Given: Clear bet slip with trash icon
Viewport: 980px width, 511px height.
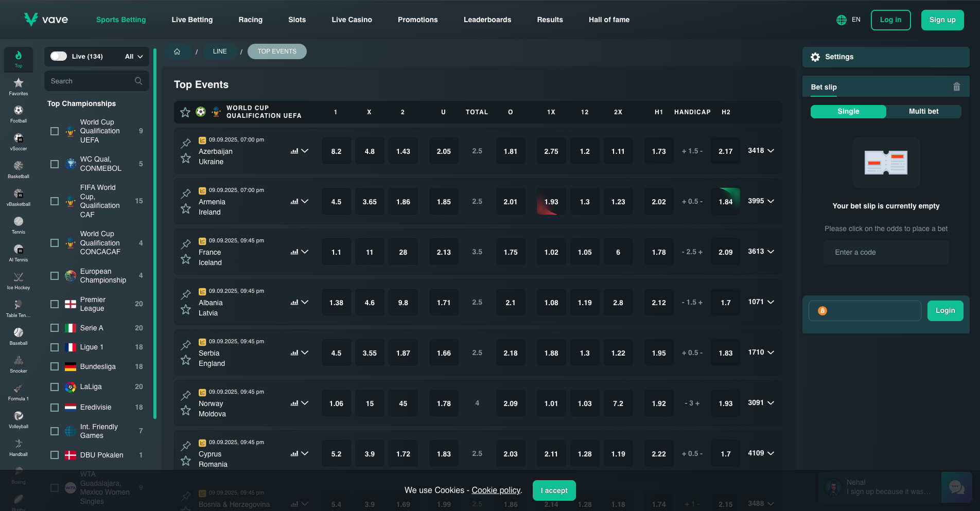Looking at the screenshot, I should coord(956,87).
